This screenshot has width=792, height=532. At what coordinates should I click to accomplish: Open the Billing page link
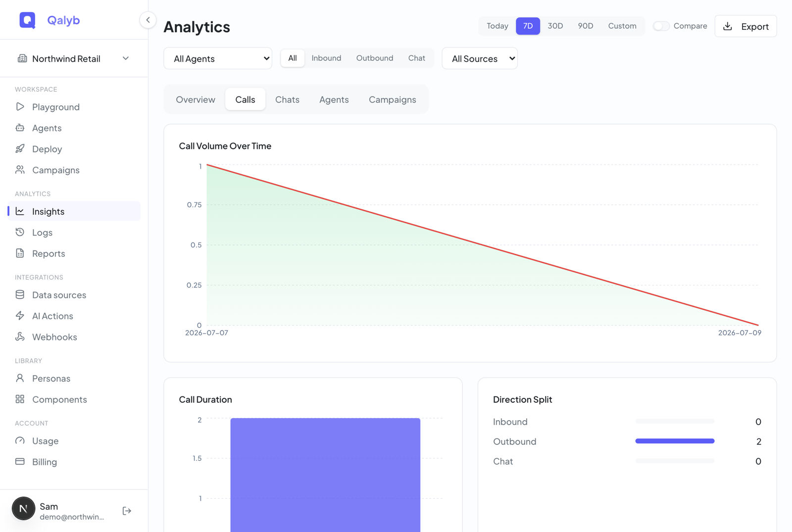coord(74,462)
